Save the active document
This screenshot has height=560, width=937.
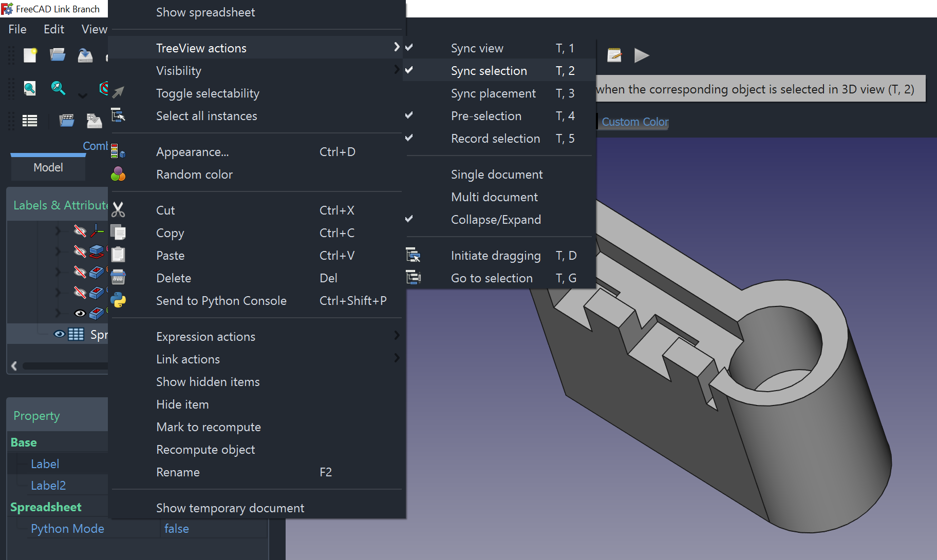click(85, 55)
